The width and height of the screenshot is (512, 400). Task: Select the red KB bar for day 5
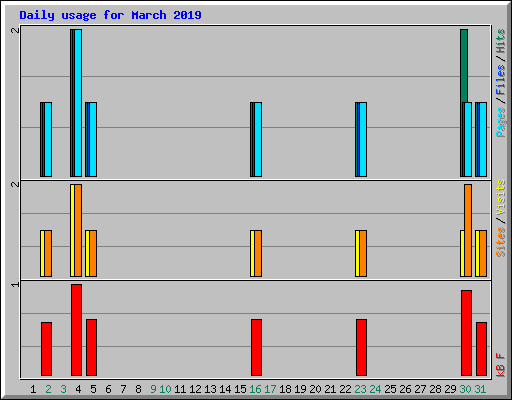tap(91, 347)
